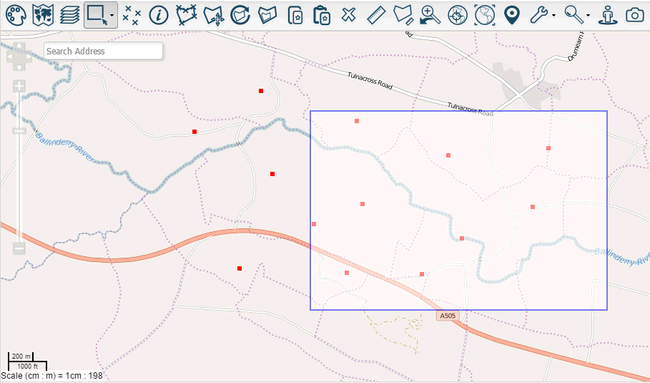Select the rectangle selection tool
The height and width of the screenshot is (383, 650).
point(97,15)
